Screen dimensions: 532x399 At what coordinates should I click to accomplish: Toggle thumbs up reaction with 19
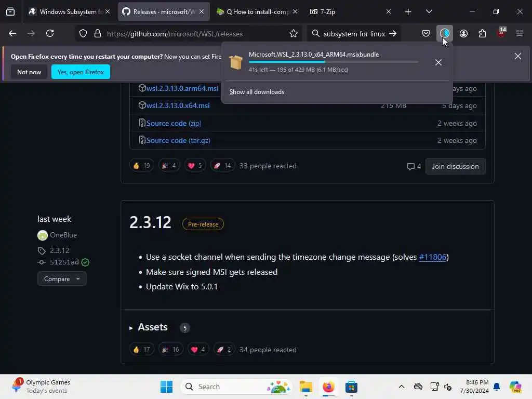point(142,166)
